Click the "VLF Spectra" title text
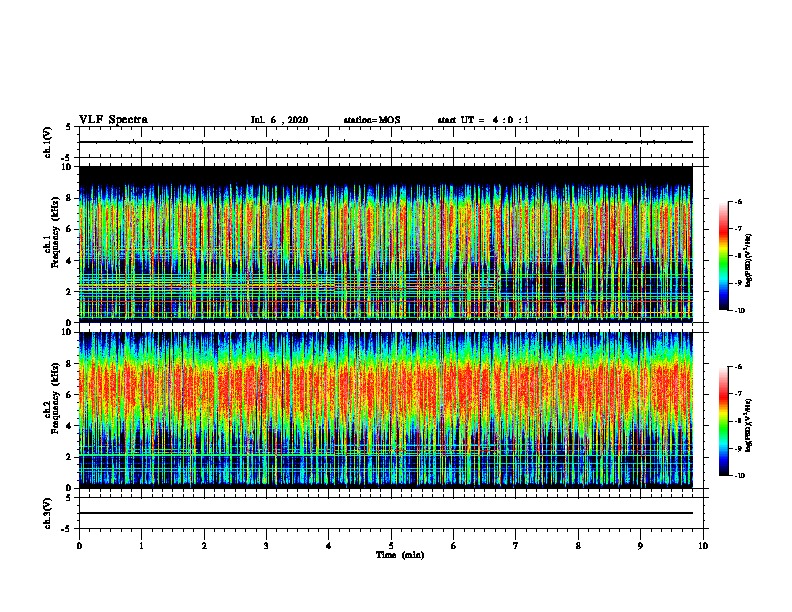The height and width of the screenshot is (612, 792). pyautogui.click(x=113, y=120)
